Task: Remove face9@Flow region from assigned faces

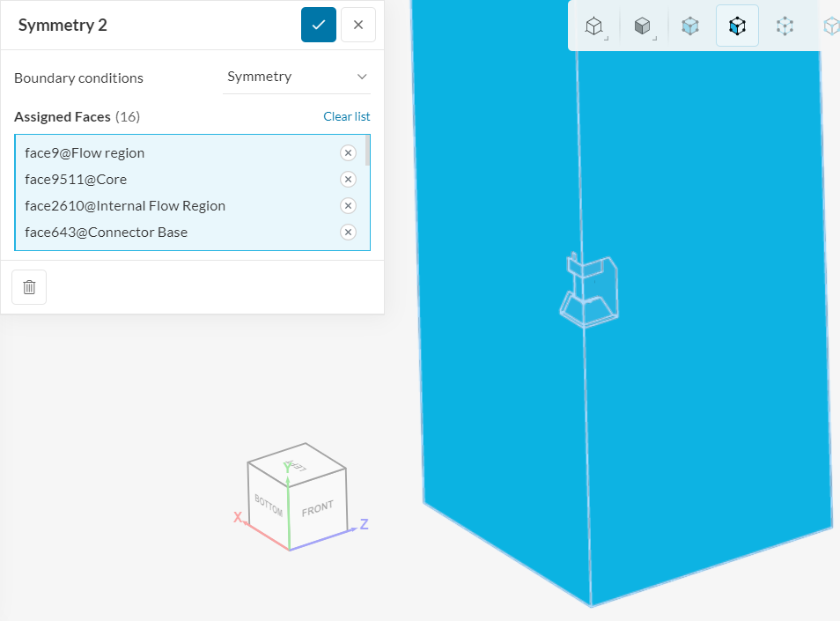Action: (x=348, y=153)
